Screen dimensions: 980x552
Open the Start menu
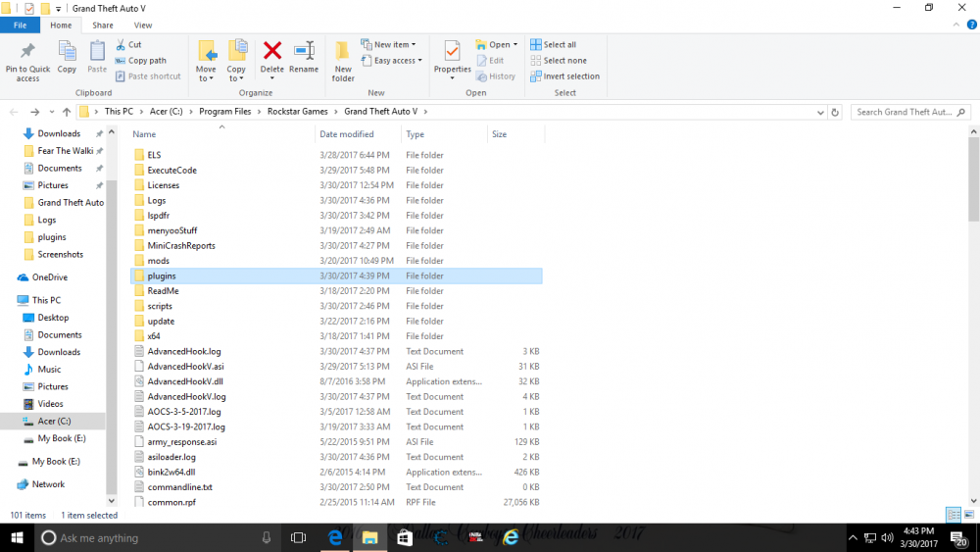[17, 537]
